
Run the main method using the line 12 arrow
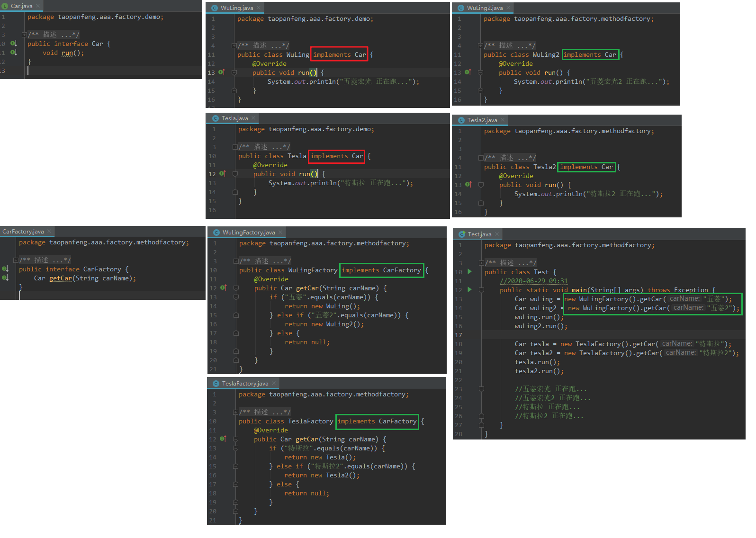[x=470, y=290]
